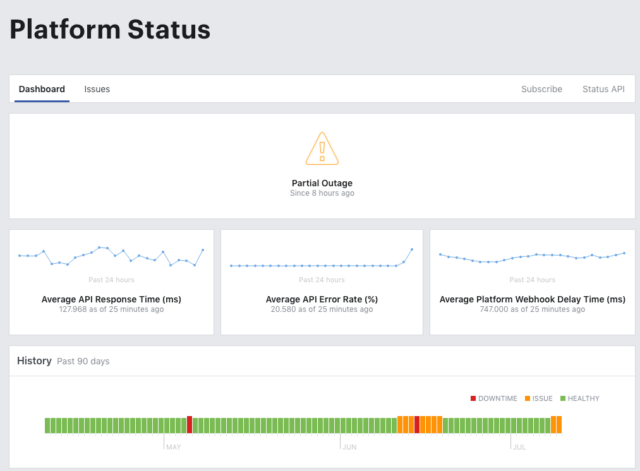The height and width of the screenshot is (471, 640).
Task: Select the red downtime bar before MAY
Action: pos(189,424)
